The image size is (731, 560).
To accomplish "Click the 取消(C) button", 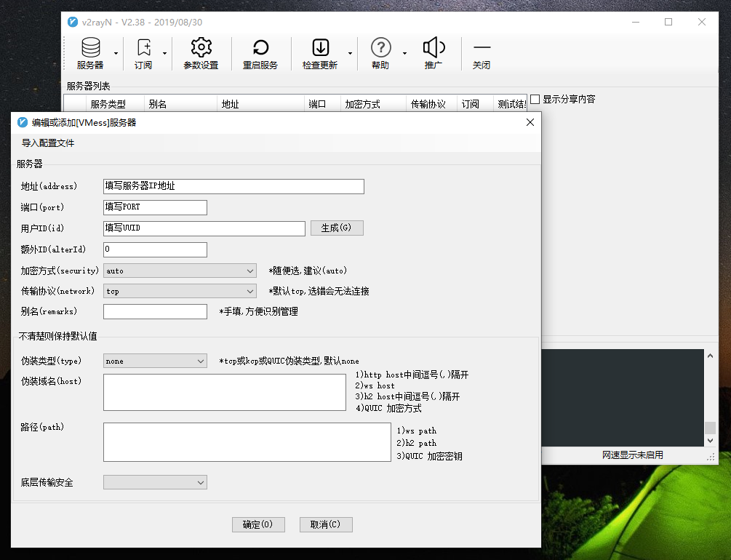I will [326, 524].
